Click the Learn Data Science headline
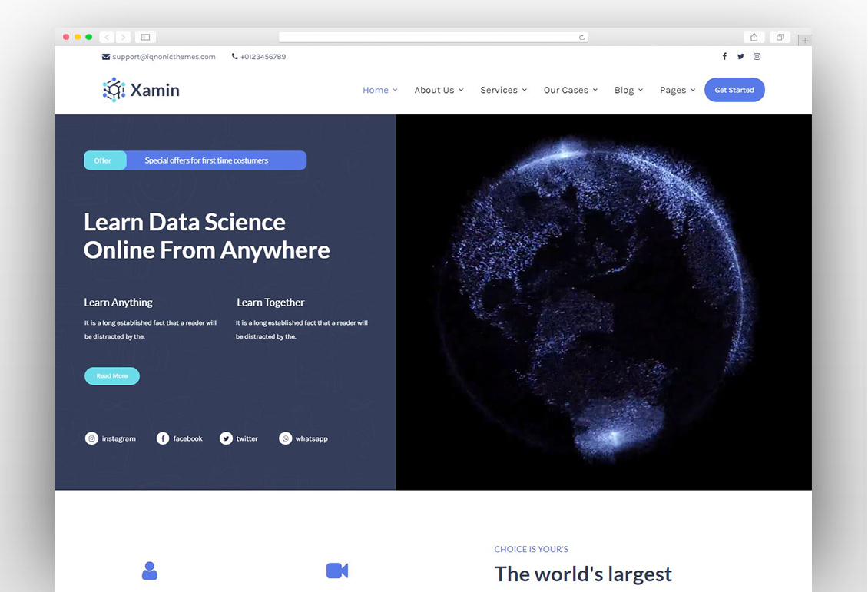868x592 pixels. [x=207, y=236]
